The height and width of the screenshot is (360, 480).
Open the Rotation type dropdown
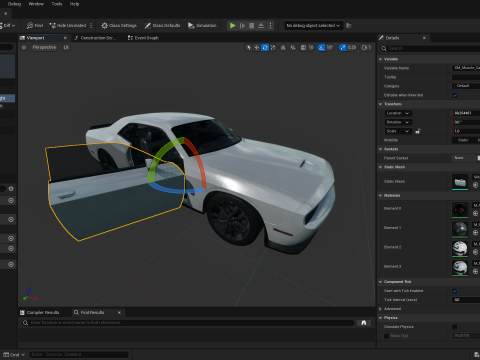click(398, 122)
